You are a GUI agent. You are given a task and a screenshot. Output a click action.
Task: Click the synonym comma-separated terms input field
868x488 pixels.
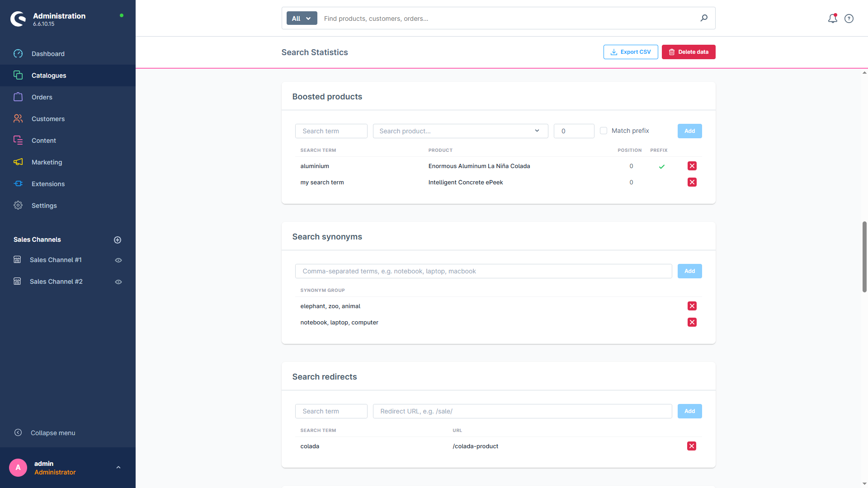[483, 271]
